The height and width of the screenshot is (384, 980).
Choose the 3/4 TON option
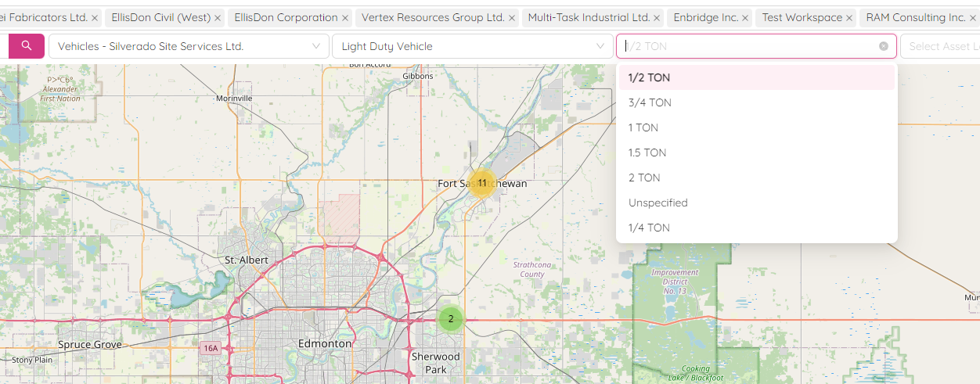click(756, 102)
